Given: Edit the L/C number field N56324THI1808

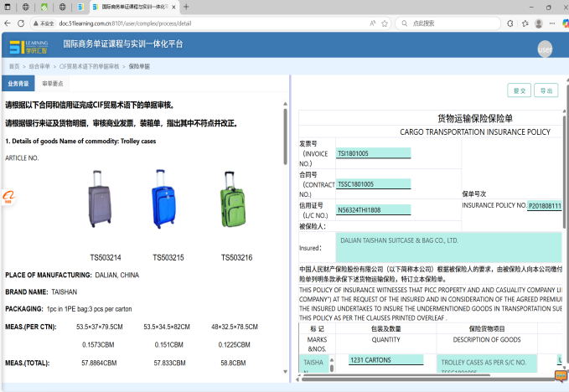Looking at the screenshot, I should [x=373, y=209].
